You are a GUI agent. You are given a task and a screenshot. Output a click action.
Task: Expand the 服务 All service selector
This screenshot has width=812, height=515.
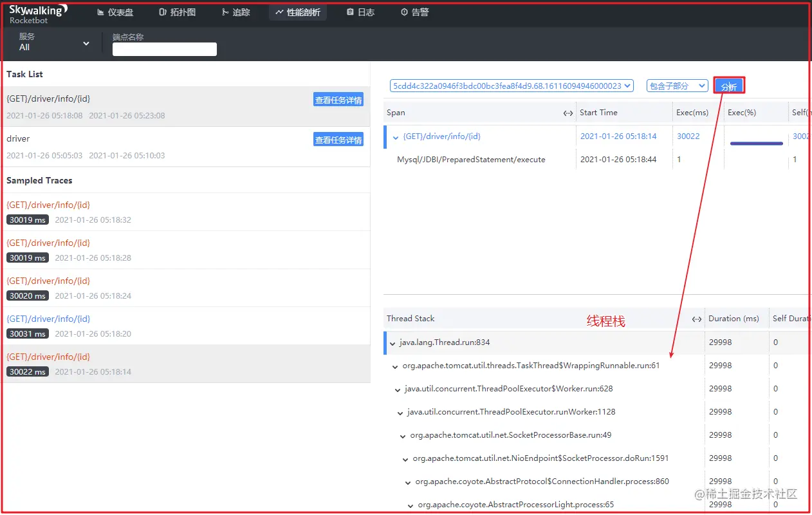[54, 42]
